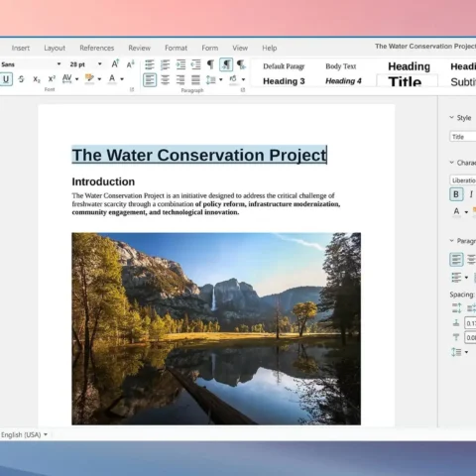Viewport: 476px width, 476px height.
Task: Apply Subscript formatting
Action: tap(37, 79)
